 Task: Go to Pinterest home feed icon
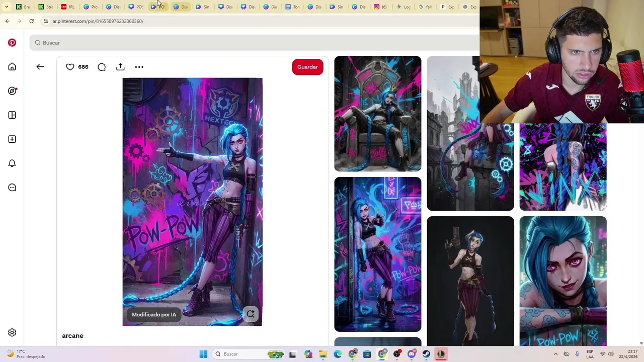[12, 67]
